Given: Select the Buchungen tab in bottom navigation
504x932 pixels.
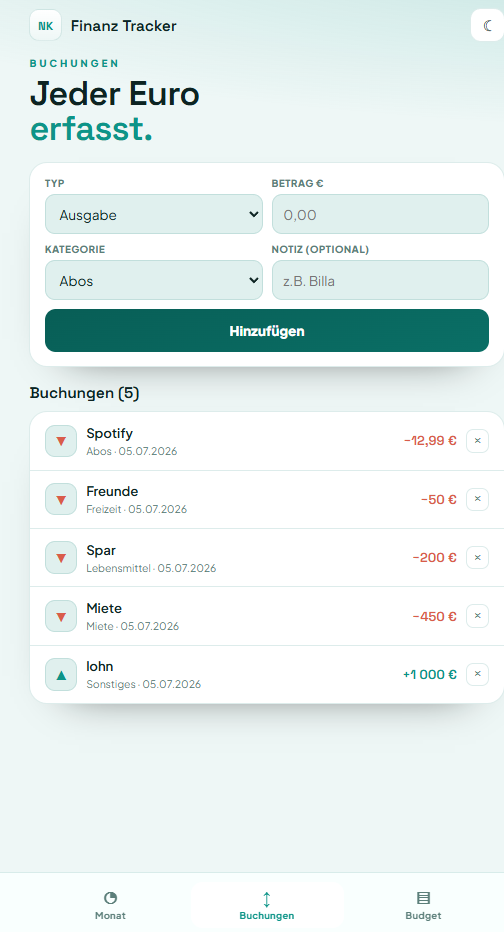Looking at the screenshot, I should [x=267, y=906].
